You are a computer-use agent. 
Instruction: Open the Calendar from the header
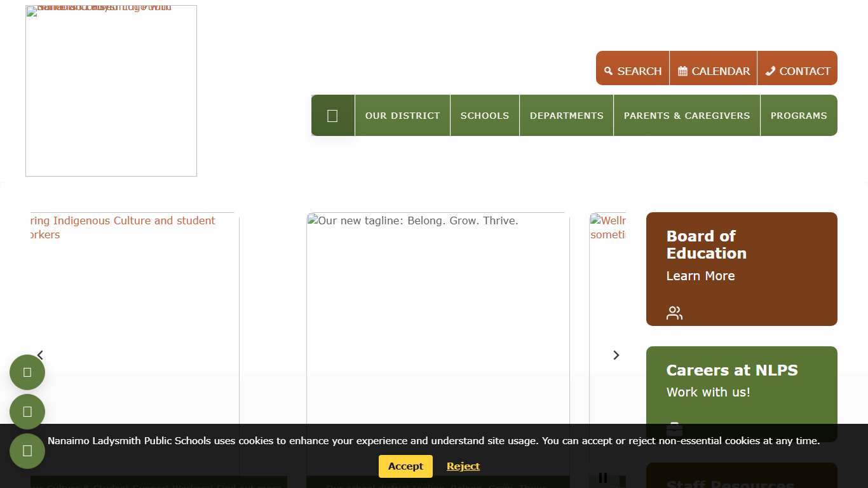tap(713, 71)
